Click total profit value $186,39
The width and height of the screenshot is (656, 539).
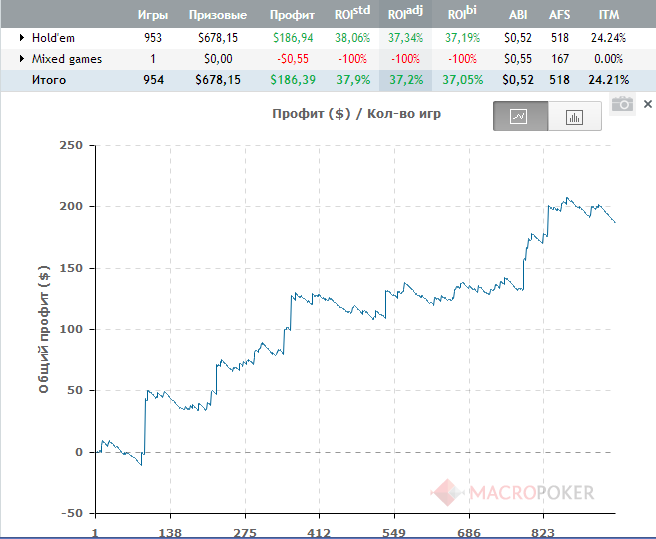coord(293,80)
